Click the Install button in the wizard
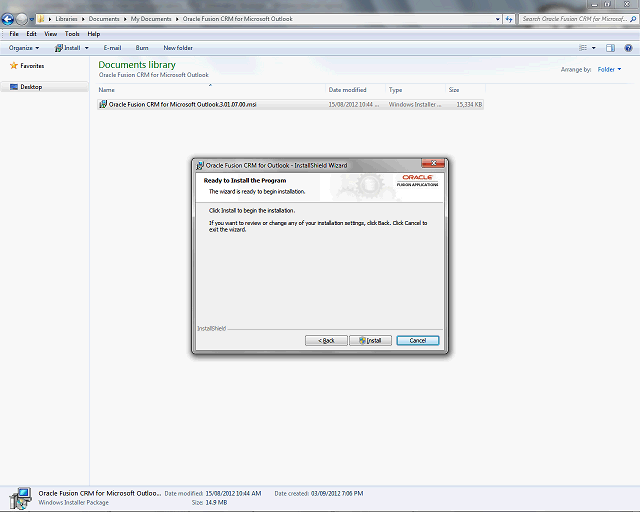This screenshot has width=640, height=512. click(x=370, y=341)
